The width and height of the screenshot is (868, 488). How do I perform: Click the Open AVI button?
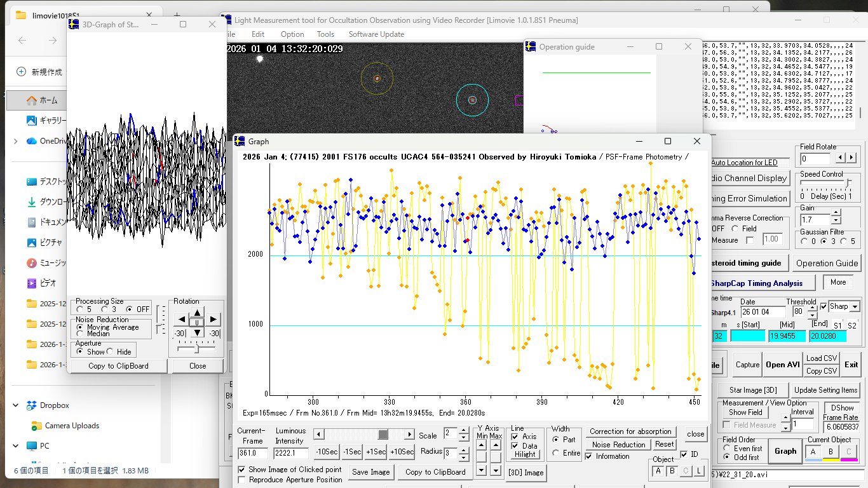(783, 365)
